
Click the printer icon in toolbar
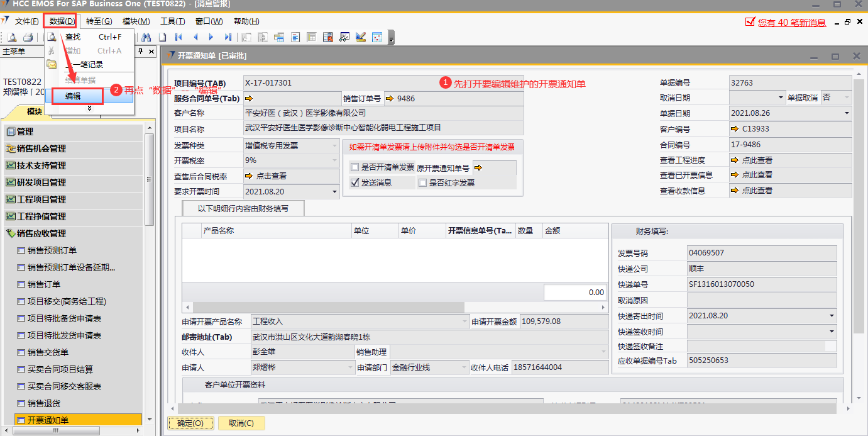[27, 38]
